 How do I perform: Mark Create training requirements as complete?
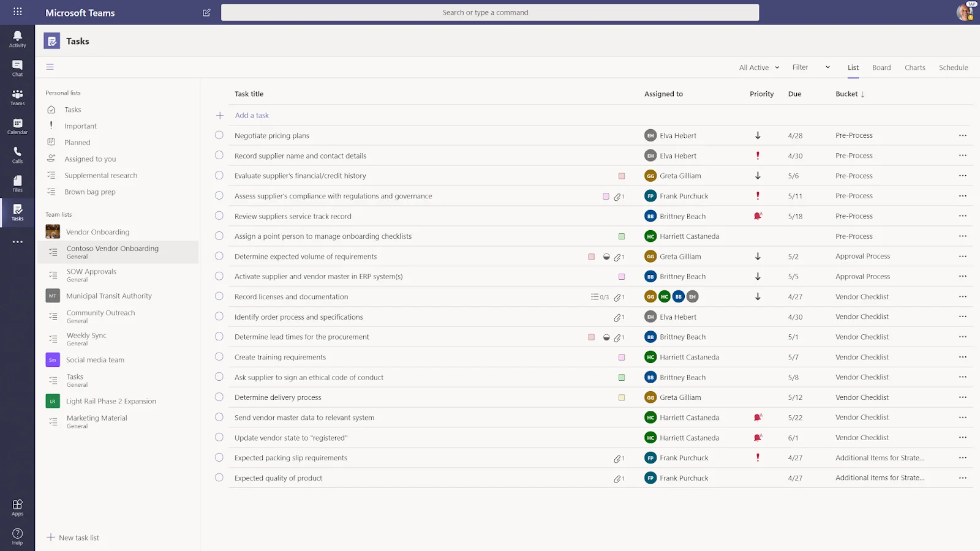(219, 357)
